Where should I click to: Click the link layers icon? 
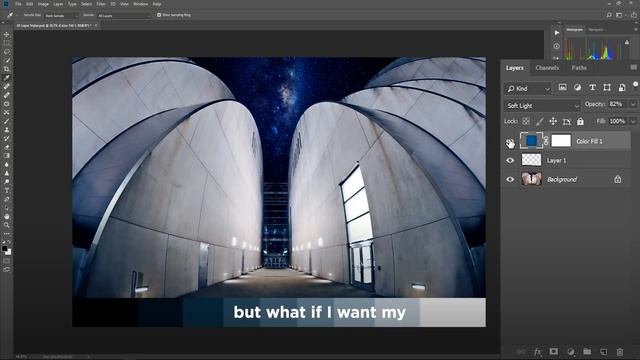(x=520, y=351)
